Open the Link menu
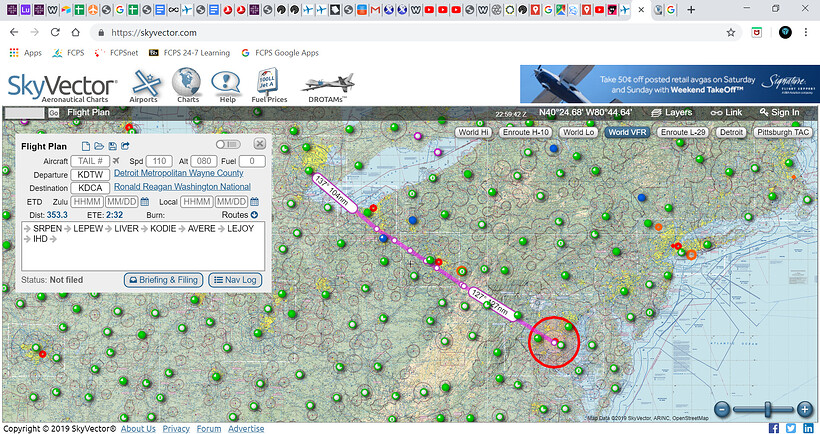This screenshot has width=820, height=434. click(x=726, y=112)
